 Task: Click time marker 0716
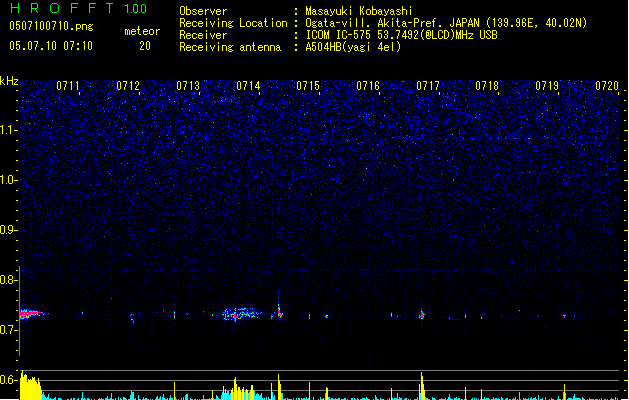[368, 86]
